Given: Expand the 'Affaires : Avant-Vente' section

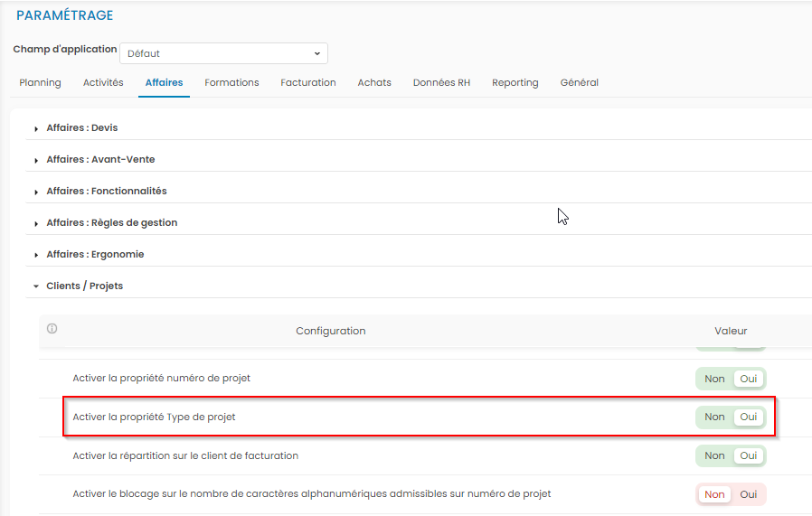Looking at the screenshot, I should 99,160.
